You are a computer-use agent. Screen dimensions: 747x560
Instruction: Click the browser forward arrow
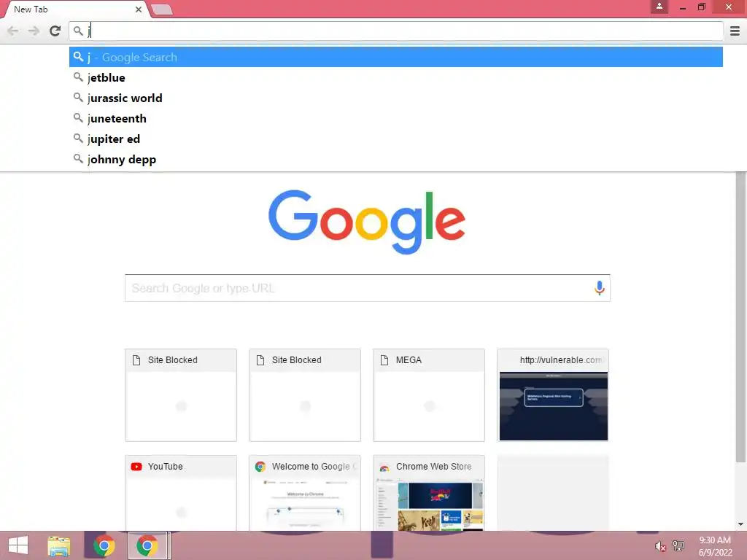(x=34, y=31)
